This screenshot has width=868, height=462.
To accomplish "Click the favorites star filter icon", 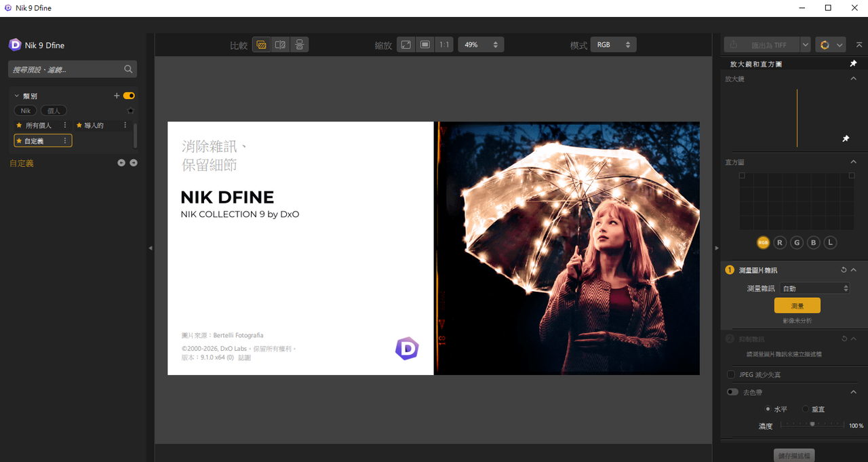I will click(x=131, y=111).
